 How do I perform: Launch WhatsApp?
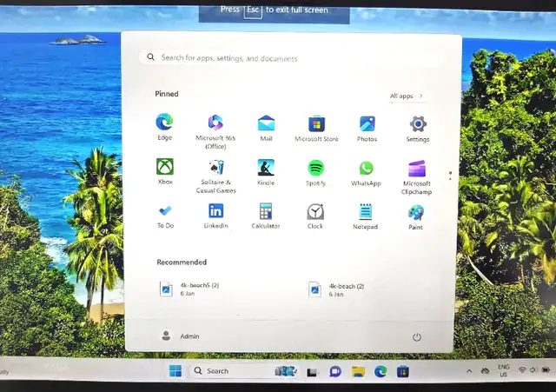(366, 173)
